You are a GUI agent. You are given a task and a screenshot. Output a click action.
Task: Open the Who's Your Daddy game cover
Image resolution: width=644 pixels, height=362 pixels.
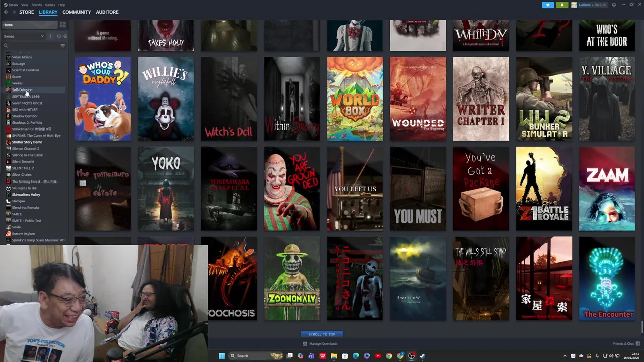click(103, 99)
